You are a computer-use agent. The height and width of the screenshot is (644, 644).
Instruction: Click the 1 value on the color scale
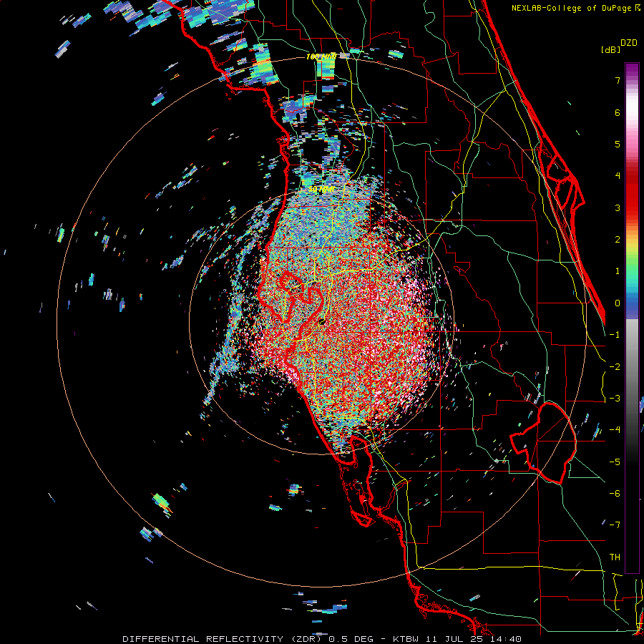click(618, 271)
